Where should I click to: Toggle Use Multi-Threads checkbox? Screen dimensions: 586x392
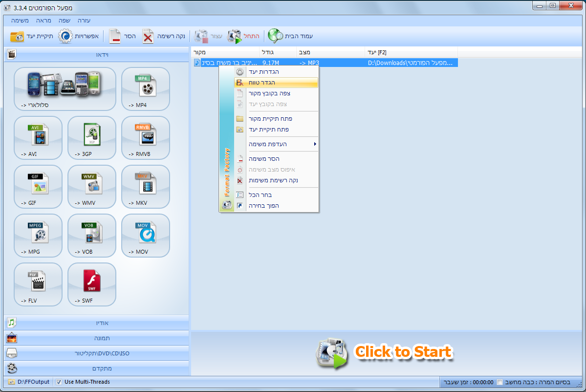[x=59, y=382]
